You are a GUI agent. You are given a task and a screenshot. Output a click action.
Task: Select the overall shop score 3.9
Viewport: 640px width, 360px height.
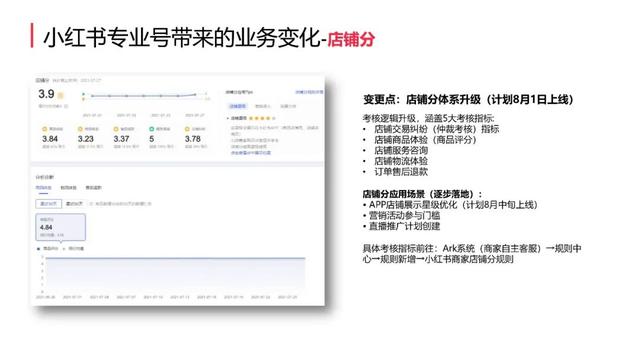click(x=46, y=94)
